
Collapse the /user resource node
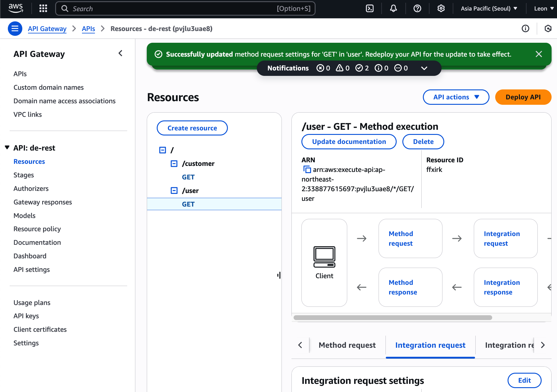pyautogui.click(x=174, y=191)
